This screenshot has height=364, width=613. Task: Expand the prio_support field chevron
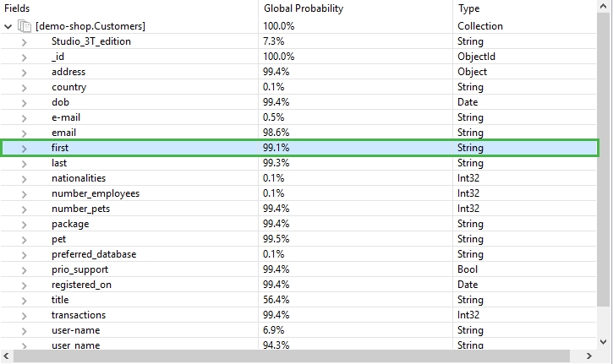[x=25, y=270]
